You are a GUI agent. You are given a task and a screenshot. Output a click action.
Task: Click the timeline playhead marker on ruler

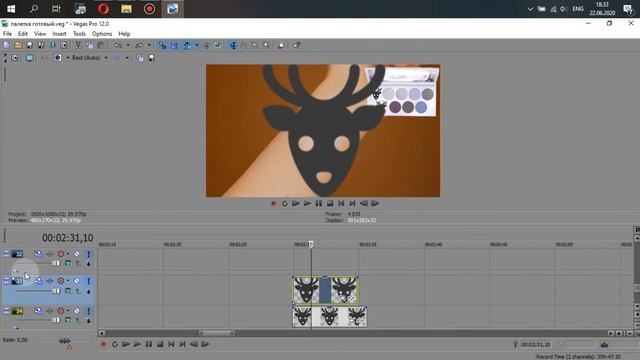pyautogui.click(x=311, y=244)
